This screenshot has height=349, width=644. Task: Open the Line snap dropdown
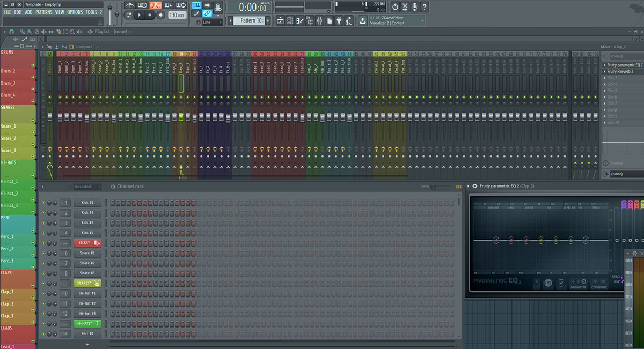[212, 23]
